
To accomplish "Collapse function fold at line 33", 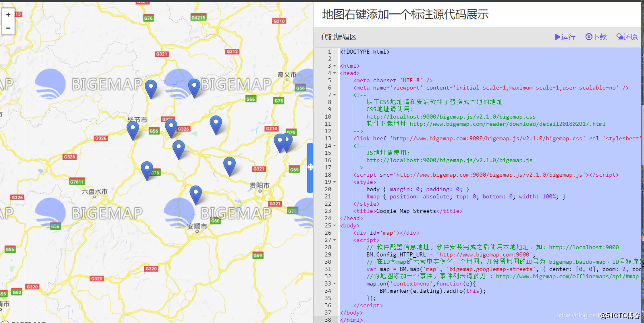I will tap(334, 283).
